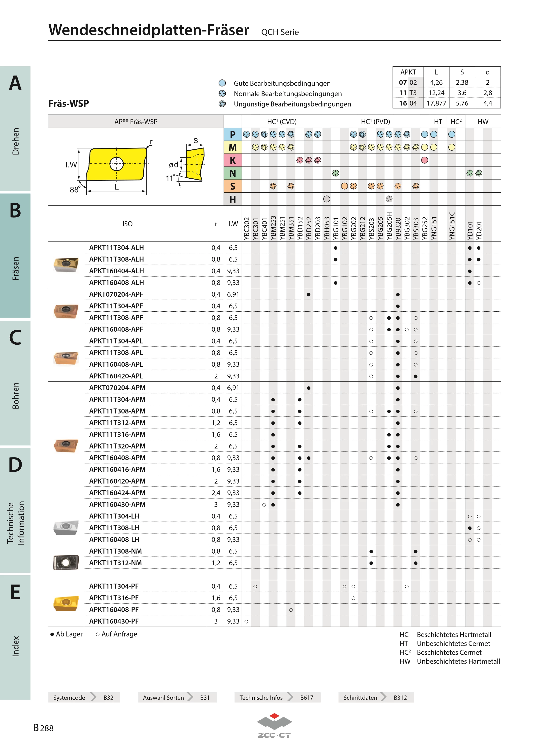Click the blue 'Gute Bearbeitungsbedingungen' legend circle
The height and width of the screenshot is (756, 534).
click(x=222, y=83)
